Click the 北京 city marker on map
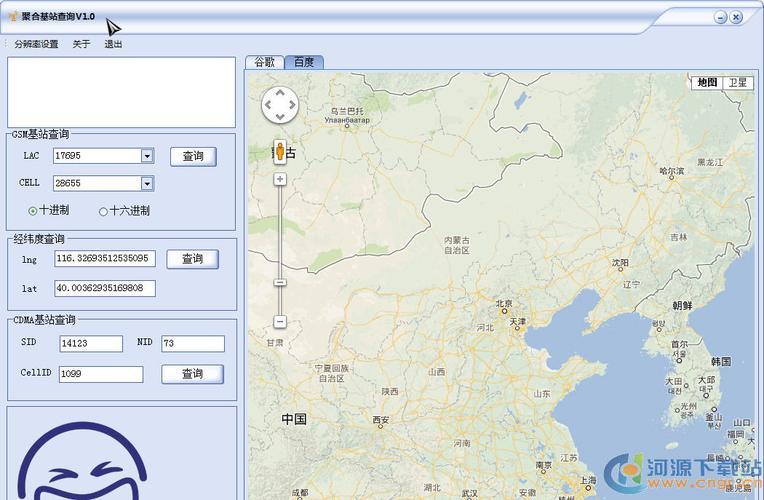764x500 pixels. [x=504, y=311]
